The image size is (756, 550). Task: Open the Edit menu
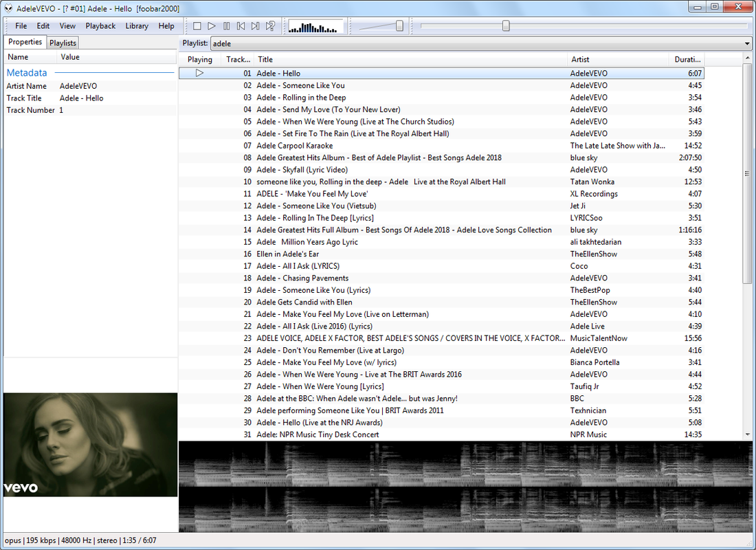coord(43,26)
